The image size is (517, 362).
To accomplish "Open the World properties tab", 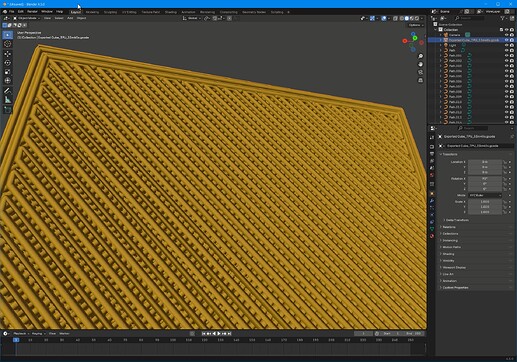I will point(432,175).
